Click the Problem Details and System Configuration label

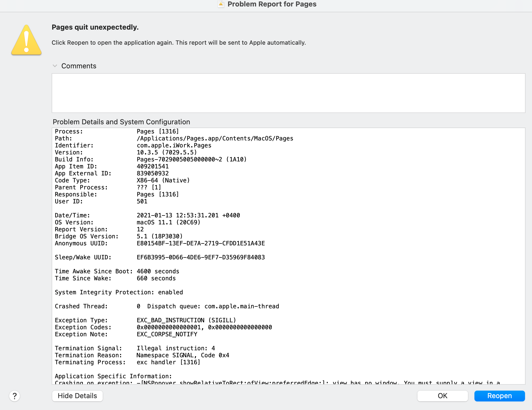(x=121, y=122)
